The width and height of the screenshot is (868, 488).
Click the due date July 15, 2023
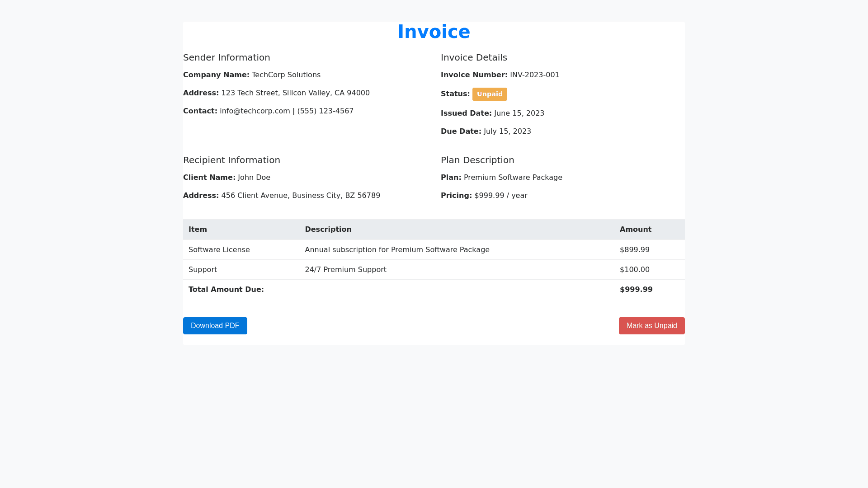(x=507, y=131)
